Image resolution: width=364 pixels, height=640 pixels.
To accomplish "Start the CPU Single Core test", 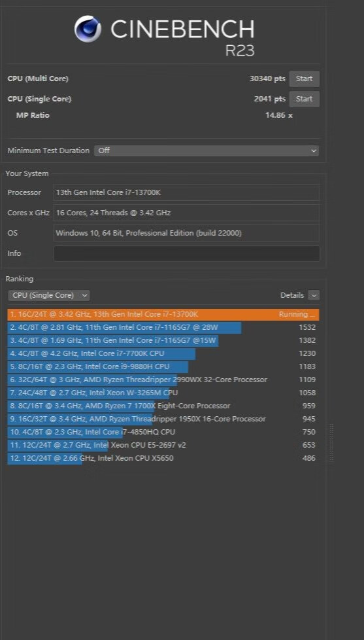I will tap(304, 99).
